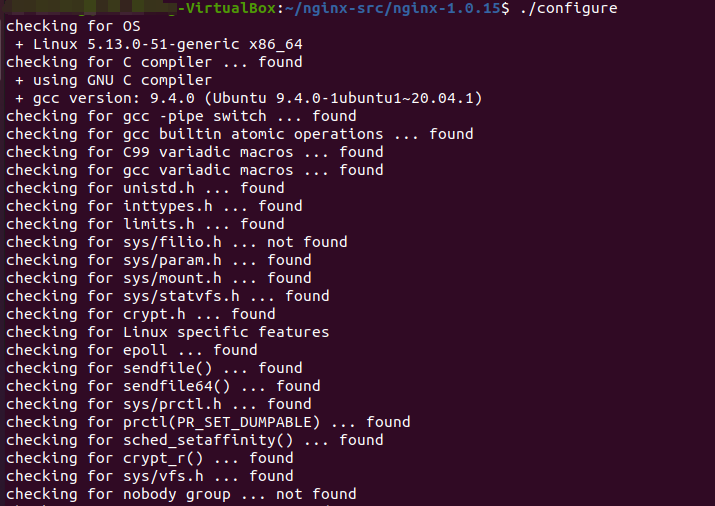Click the 'checking for sys/statvfs.h' line
Screen dimensions: 715x506
point(168,296)
